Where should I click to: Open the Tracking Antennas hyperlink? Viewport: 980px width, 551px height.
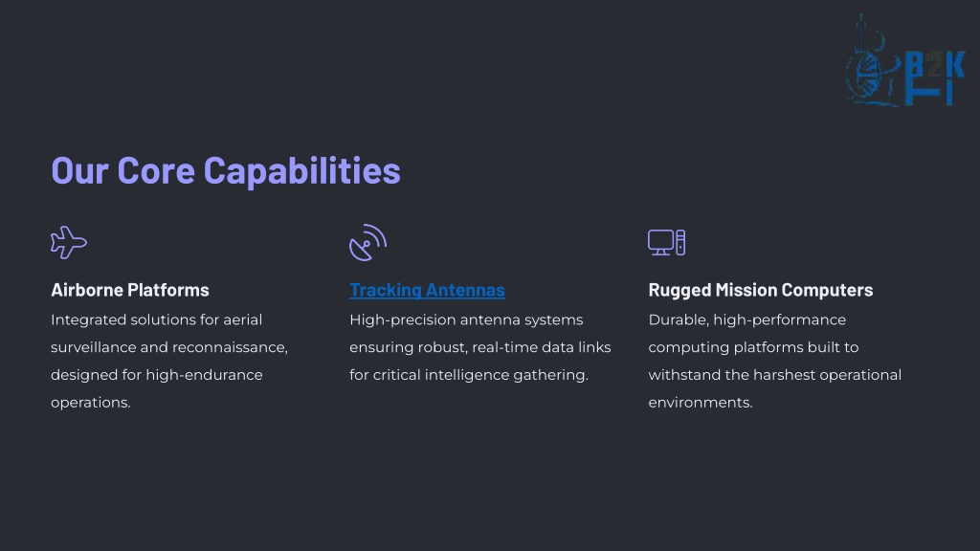[x=427, y=290]
